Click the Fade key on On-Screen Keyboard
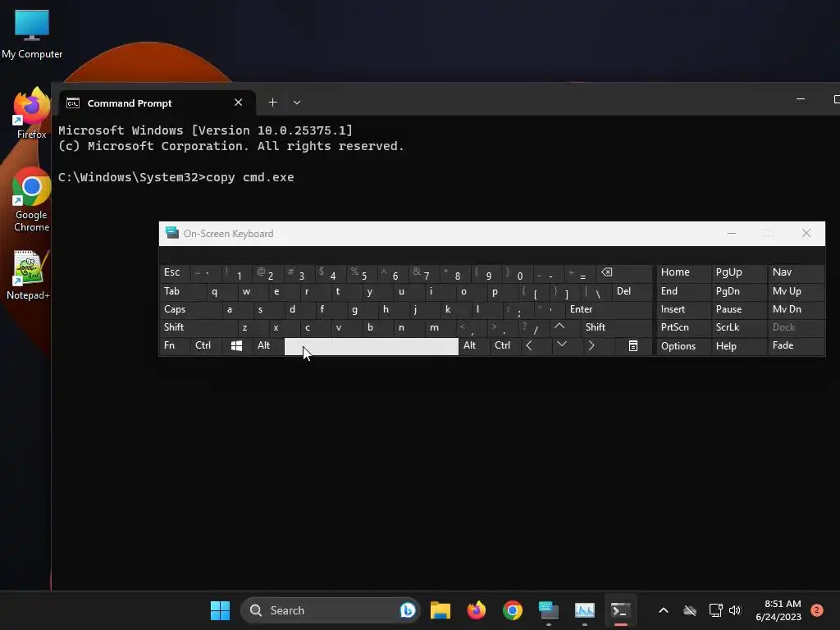Screen dimensions: 840x630 797,346
